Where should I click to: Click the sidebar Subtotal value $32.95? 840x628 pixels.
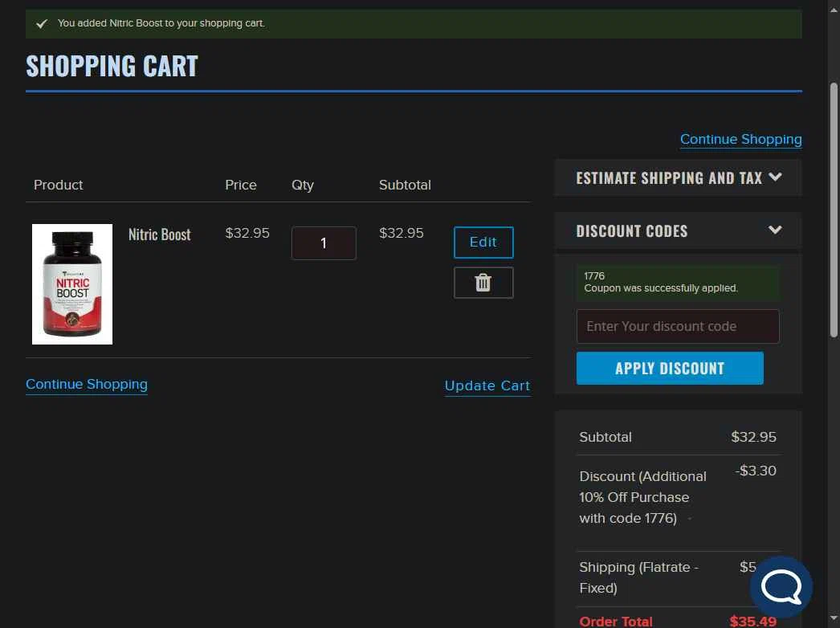coord(753,437)
